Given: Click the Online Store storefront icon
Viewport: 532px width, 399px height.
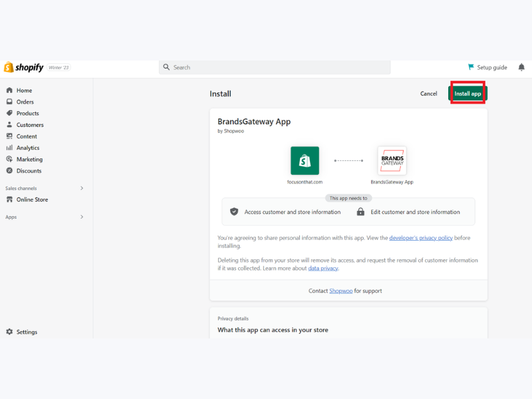Looking at the screenshot, I should click(9, 199).
